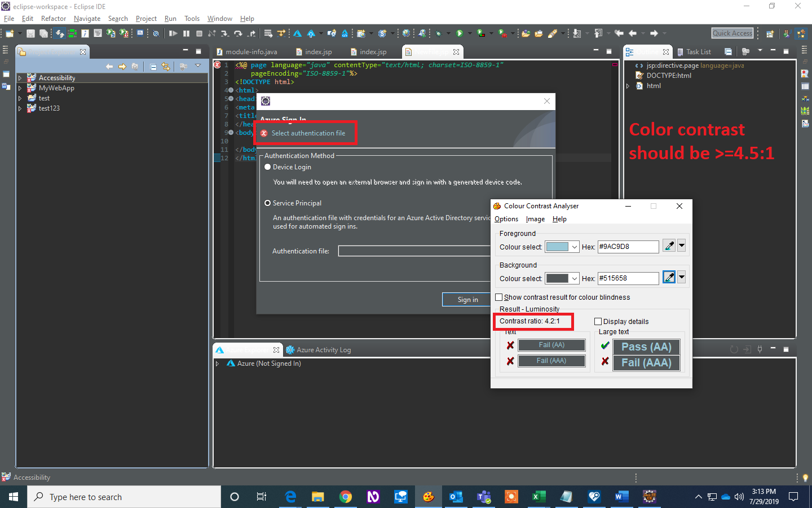The width and height of the screenshot is (812, 508).
Task: Click Quick Access in the toolbar
Action: coord(732,33)
